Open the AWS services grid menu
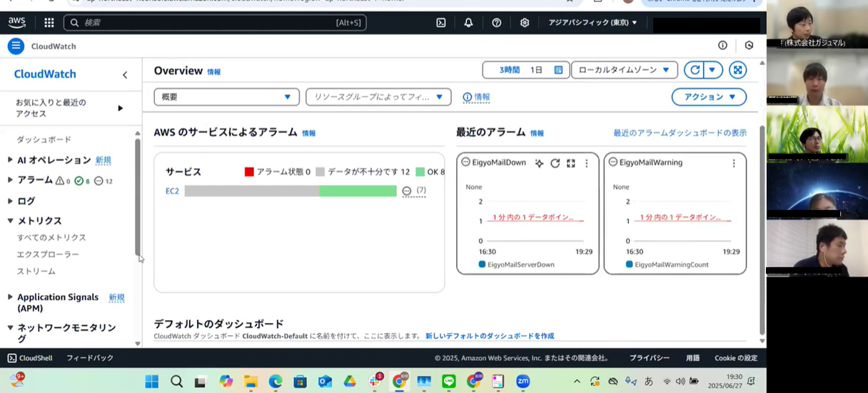The image size is (868, 393). (49, 23)
